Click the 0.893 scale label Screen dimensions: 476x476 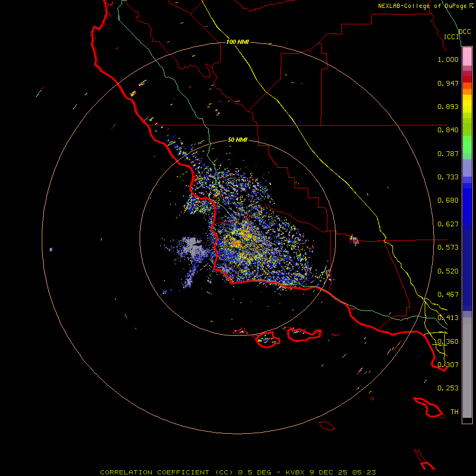[x=448, y=106]
